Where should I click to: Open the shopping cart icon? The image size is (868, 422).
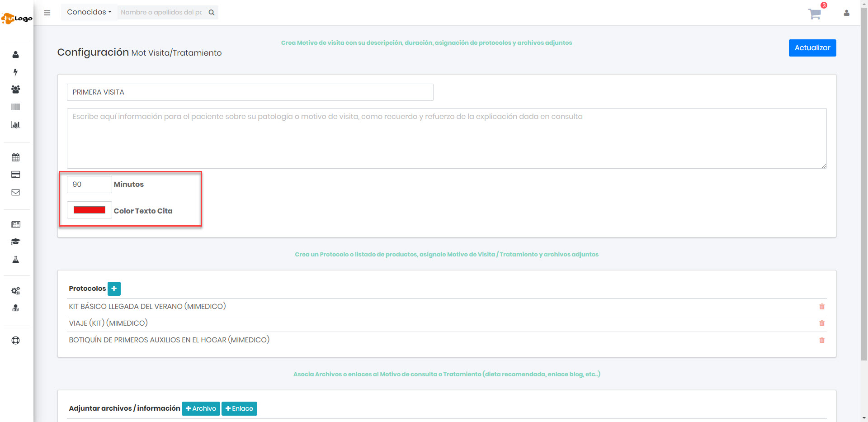click(815, 14)
